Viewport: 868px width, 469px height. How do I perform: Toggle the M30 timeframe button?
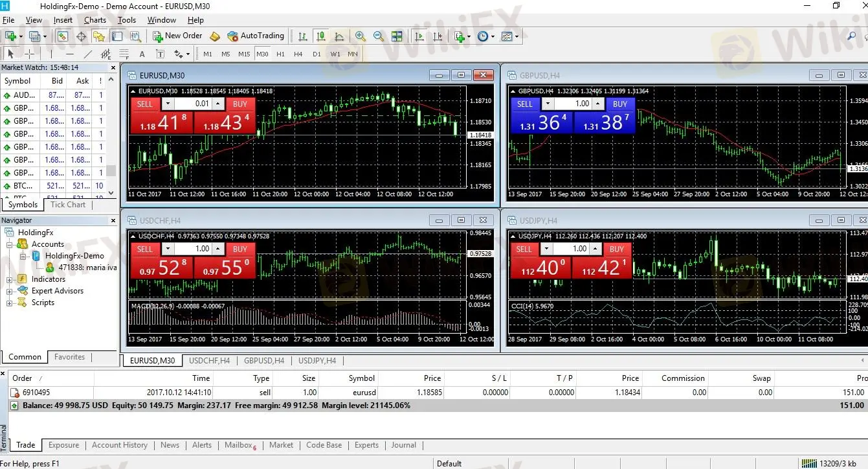262,54
